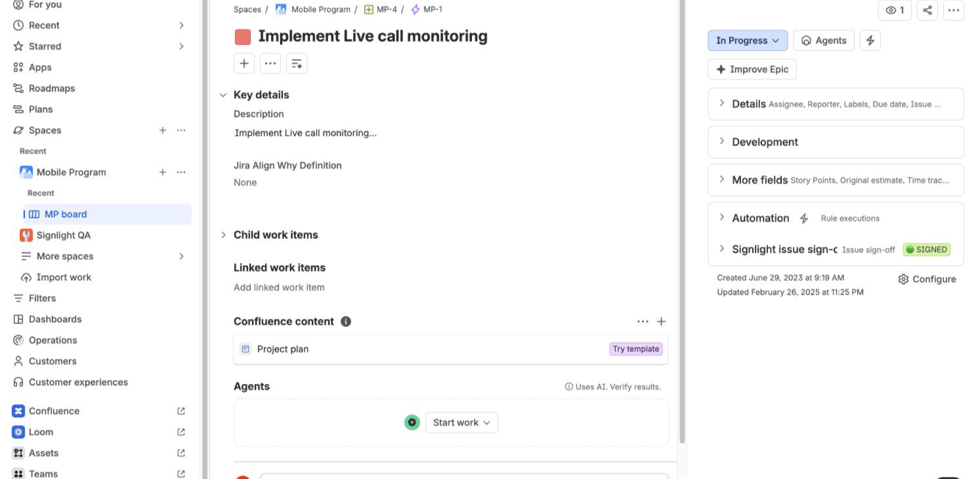Click the Loom app icon in sidebar

(x=19, y=432)
